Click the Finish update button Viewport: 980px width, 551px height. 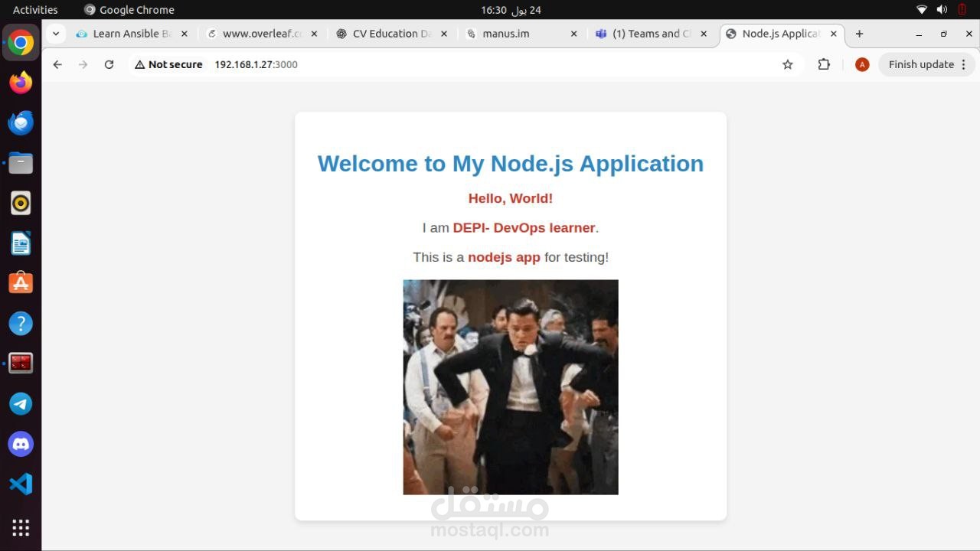pos(921,64)
